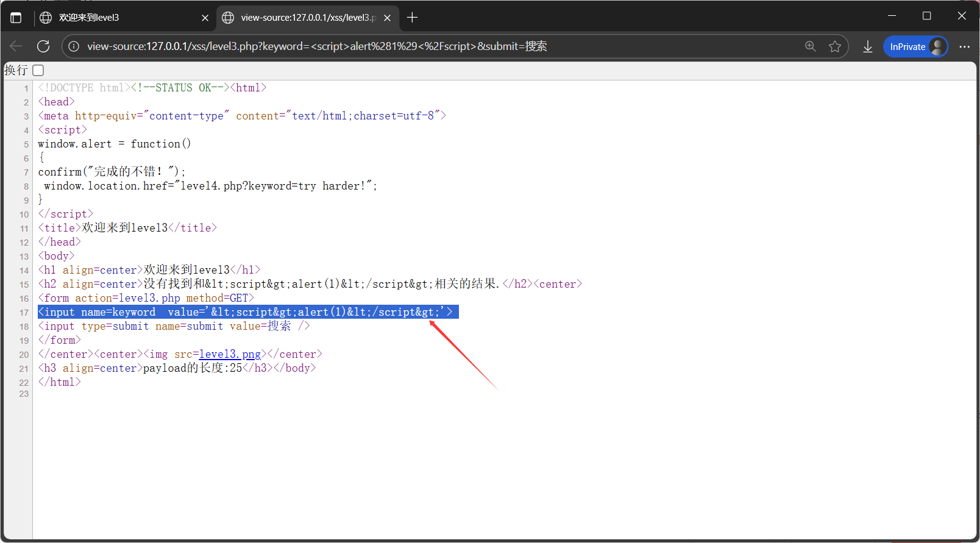Close the view-source tab

388,18
